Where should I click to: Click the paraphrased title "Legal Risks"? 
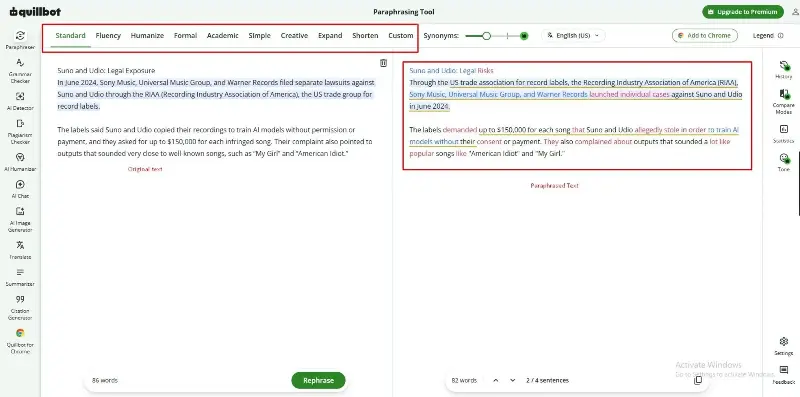pos(477,70)
